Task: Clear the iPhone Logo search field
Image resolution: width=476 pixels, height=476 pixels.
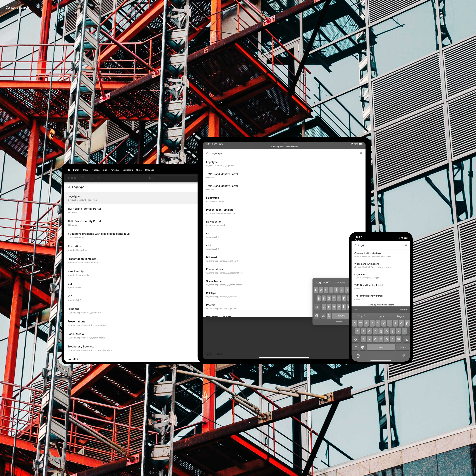Action: 406,245
